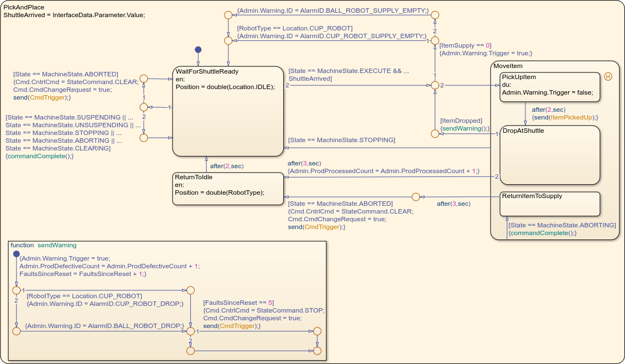Select the junction left of BALL_ROBOT_DROP action
The height and width of the screenshot is (364, 625).
click(x=16, y=331)
